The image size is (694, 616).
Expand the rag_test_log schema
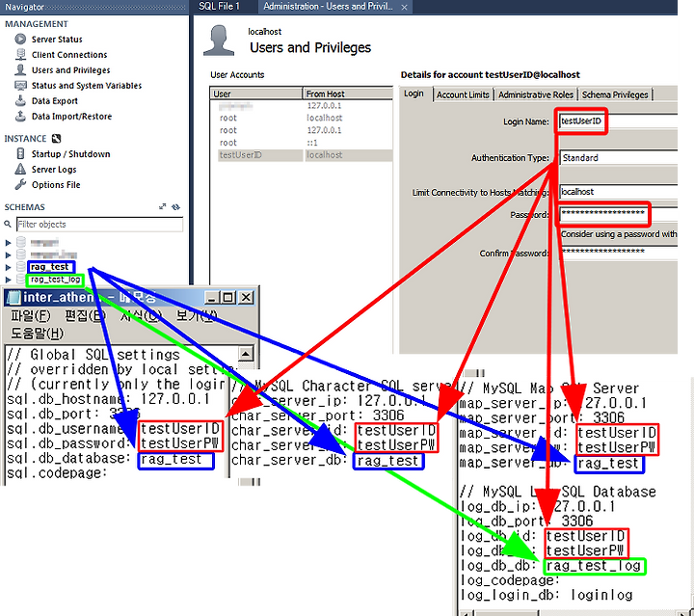(x=8, y=280)
